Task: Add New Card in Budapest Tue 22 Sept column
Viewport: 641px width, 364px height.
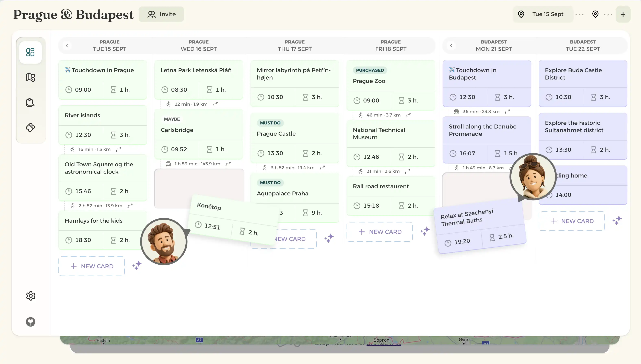Action: pyautogui.click(x=572, y=221)
